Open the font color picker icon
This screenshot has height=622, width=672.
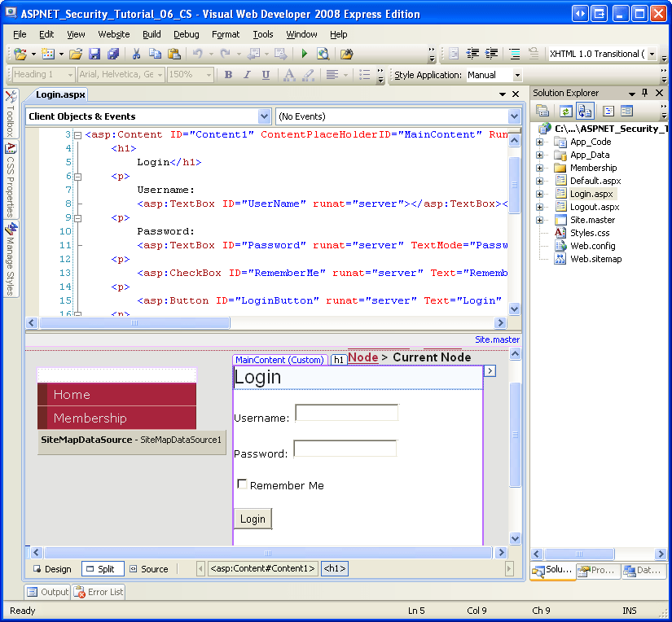(289, 74)
